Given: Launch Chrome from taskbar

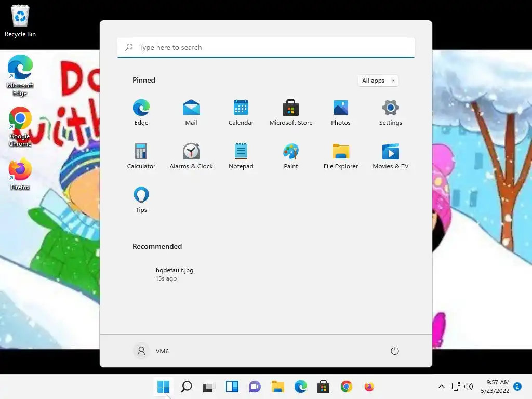Looking at the screenshot, I should [x=347, y=387].
